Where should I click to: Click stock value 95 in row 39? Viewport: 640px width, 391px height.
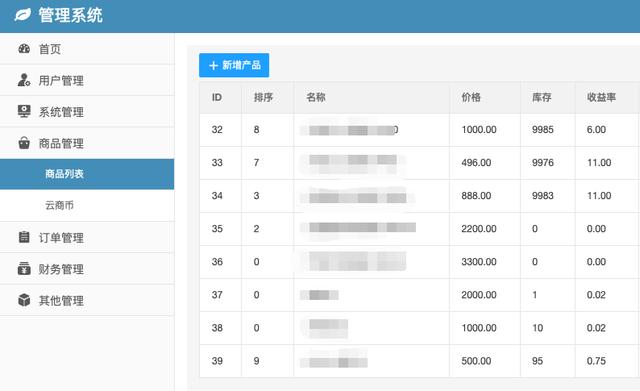click(x=537, y=361)
